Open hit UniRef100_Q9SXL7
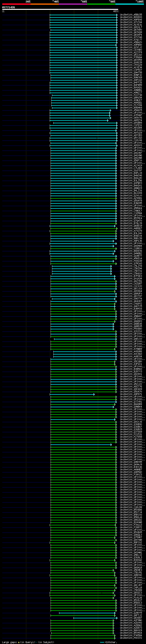 tap(131, 27)
